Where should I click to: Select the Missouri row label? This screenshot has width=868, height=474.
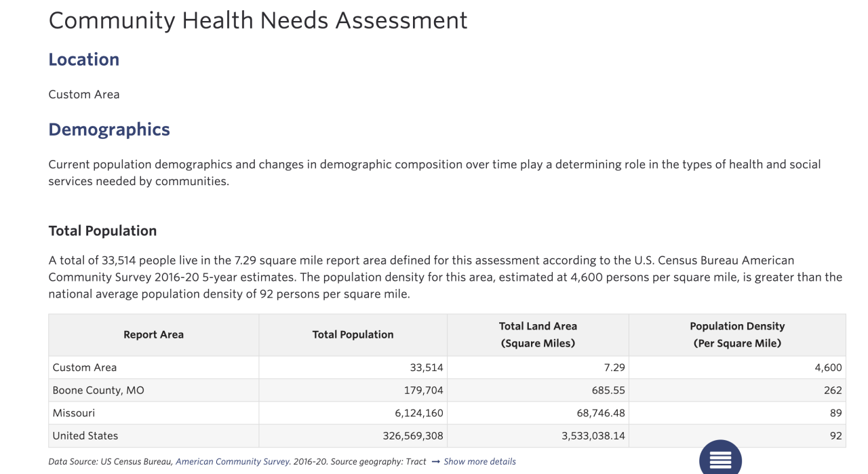(x=74, y=413)
